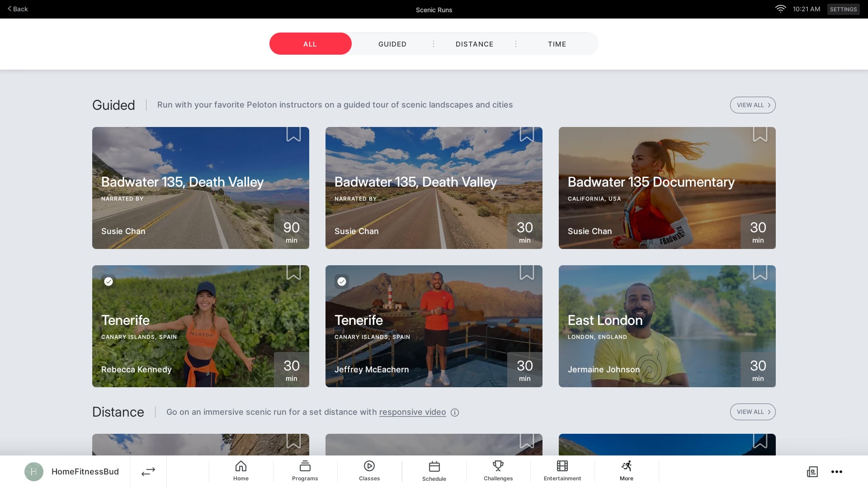868x488 pixels.
Task: Open the three-dot overflow menu
Action: (837, 472)
